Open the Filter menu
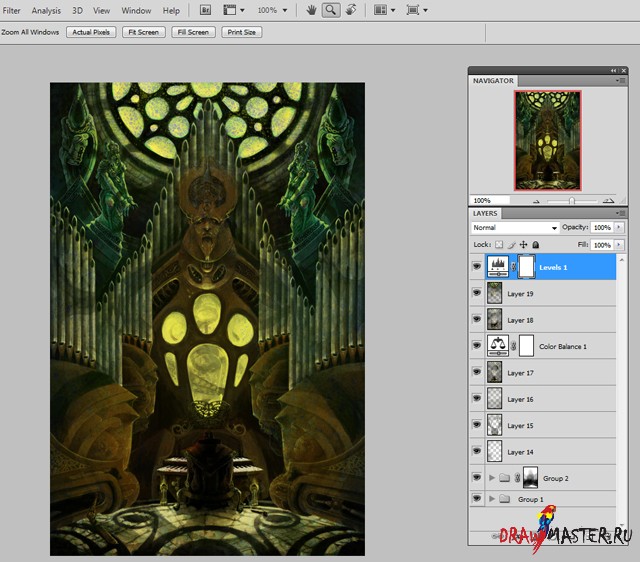This screenshot has height=562, width=640. (x=11, y=11)
